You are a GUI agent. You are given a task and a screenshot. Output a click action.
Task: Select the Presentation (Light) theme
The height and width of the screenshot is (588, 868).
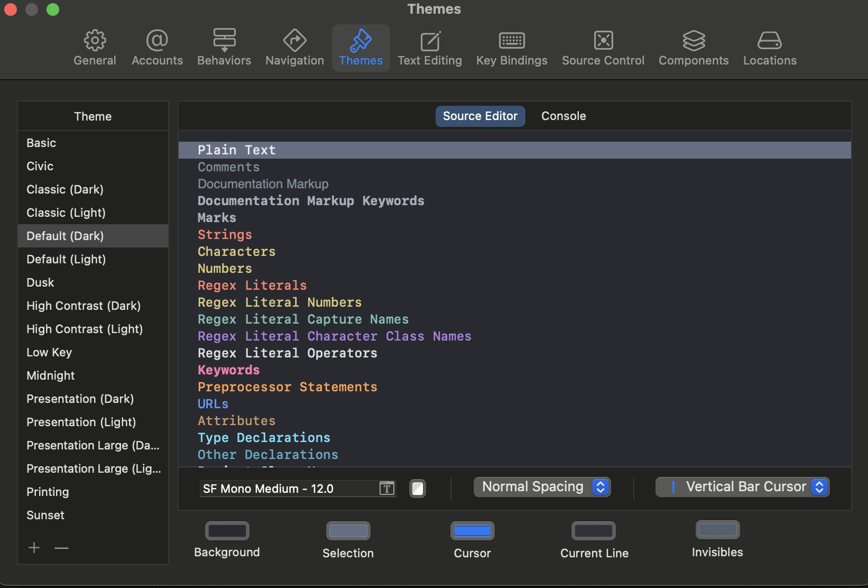93,422
